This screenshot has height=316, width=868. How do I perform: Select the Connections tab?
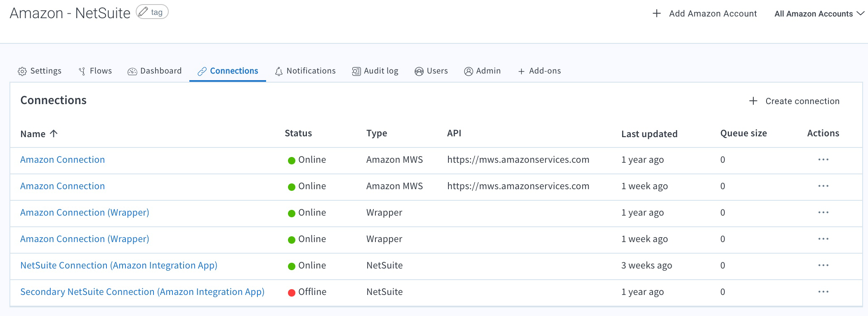pyautogui.click(x=228, y=71)
